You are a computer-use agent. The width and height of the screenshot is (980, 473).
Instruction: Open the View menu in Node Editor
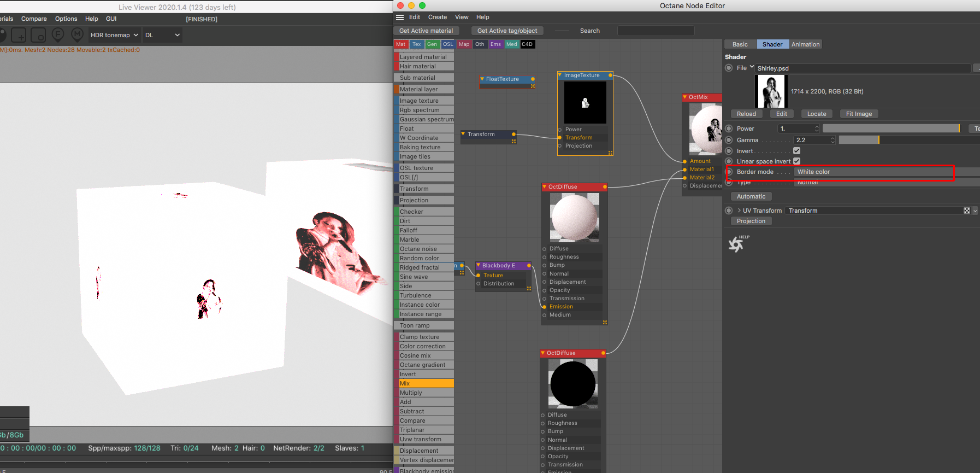click(x=462, y=17)
